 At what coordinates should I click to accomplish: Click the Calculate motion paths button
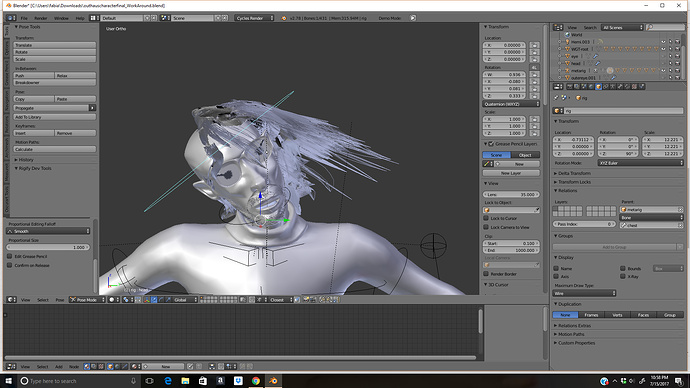(55, 149)
